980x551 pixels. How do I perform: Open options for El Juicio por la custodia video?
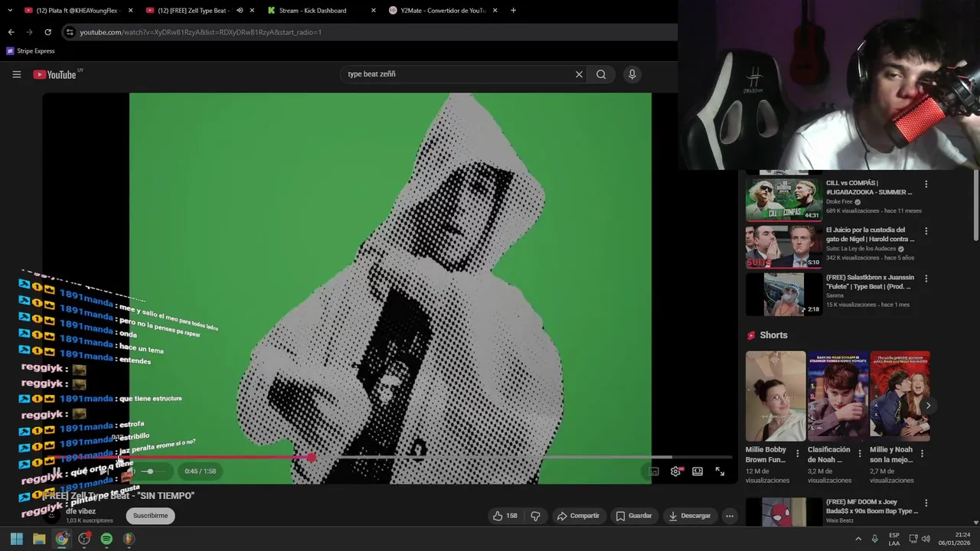pos(926,231)
